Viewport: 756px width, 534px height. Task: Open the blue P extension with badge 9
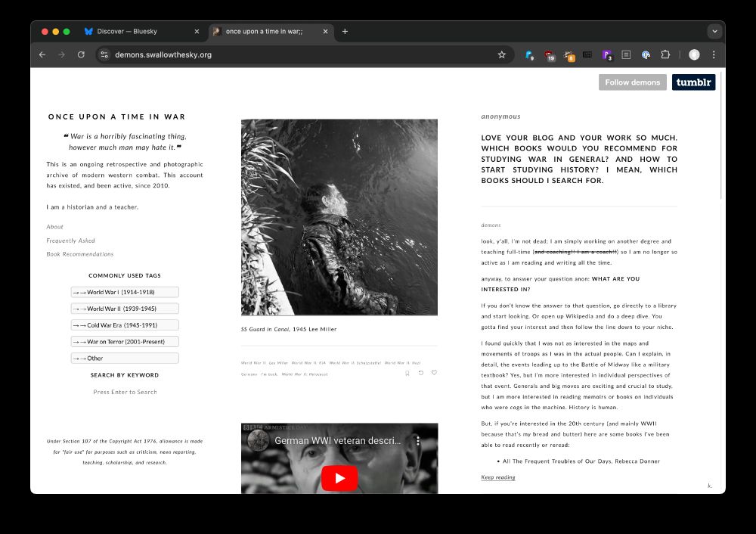[x=529, y=55]
